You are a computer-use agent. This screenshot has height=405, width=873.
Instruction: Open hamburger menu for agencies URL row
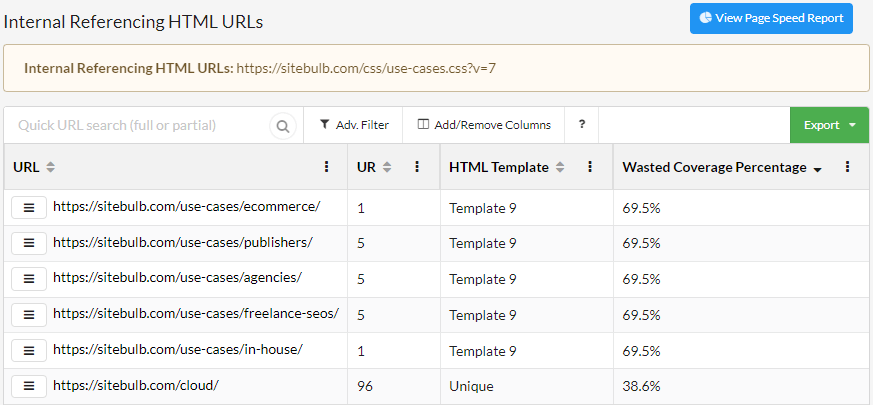click(x=29, y=279)
